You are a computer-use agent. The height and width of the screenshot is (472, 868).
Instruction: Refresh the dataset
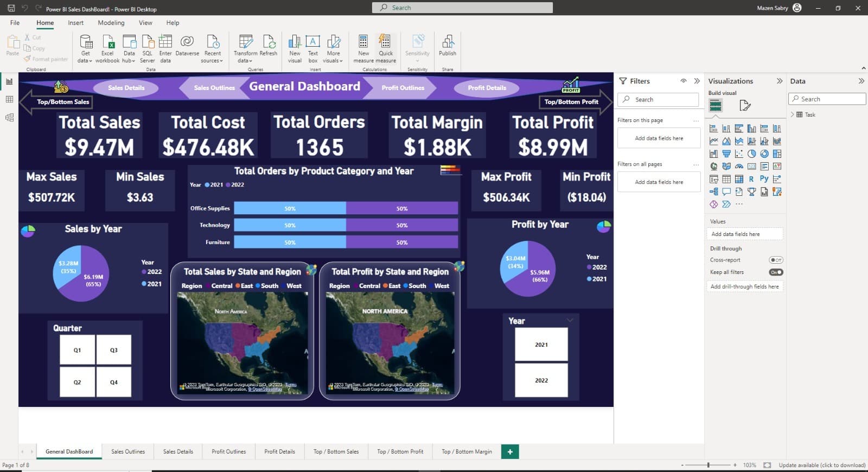[x=269, y=46]
